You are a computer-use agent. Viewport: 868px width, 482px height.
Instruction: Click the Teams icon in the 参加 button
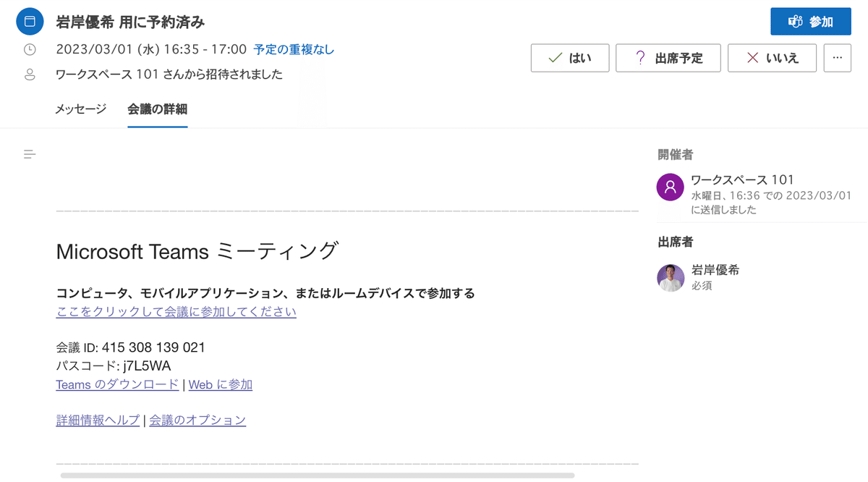(x=795, y=22)
